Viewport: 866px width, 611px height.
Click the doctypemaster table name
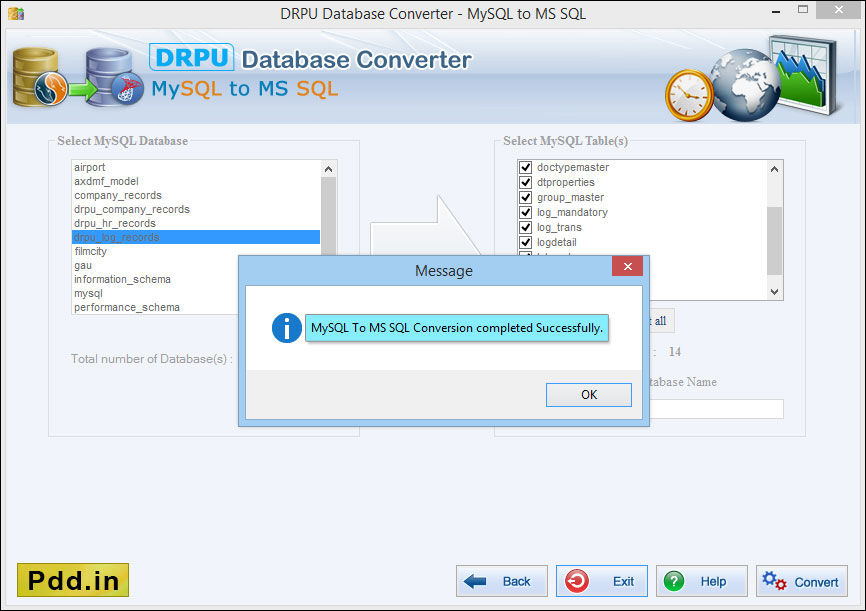(x=573, y=167)
